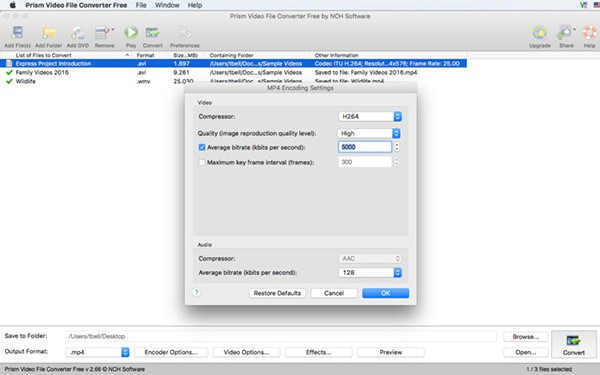Click 'Saved to file: Family Videos 2016.mp4' text

[366, 72]
